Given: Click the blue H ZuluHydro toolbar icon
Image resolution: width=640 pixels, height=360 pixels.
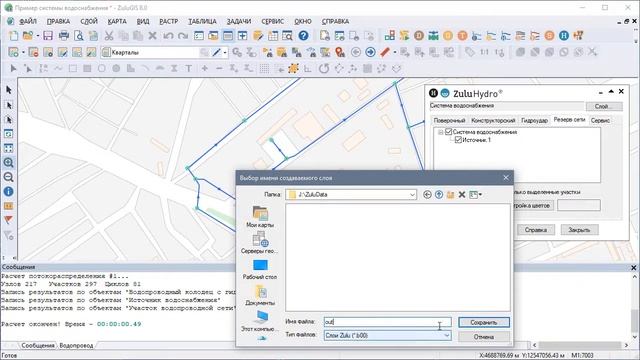Looking at the screenshot, I should tap(564, 36).
